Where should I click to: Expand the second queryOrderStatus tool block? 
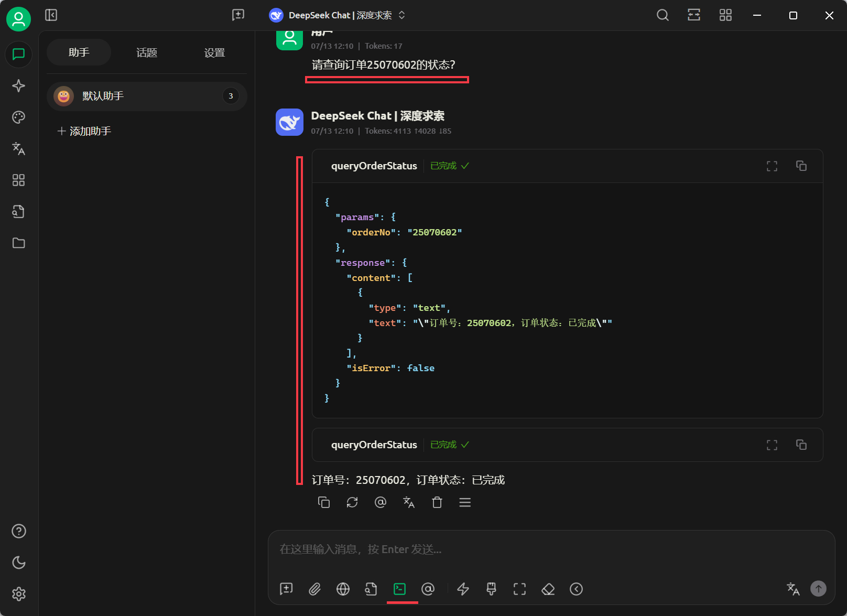pyautogui.click(x=772, y=445)
